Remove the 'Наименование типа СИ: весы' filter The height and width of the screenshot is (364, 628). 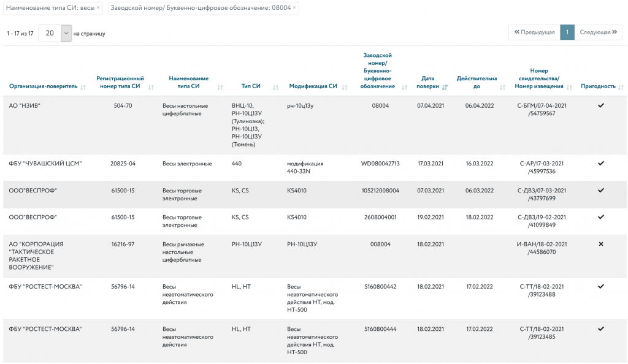pyautogui.click(x=98, y=7)
